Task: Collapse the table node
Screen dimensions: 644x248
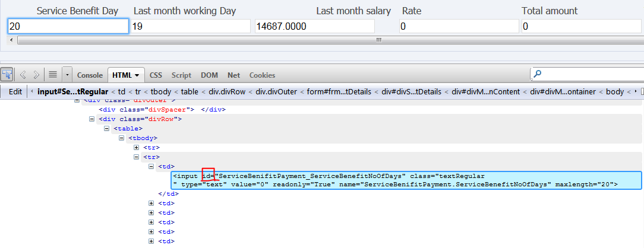Action: tap(107, 128)
